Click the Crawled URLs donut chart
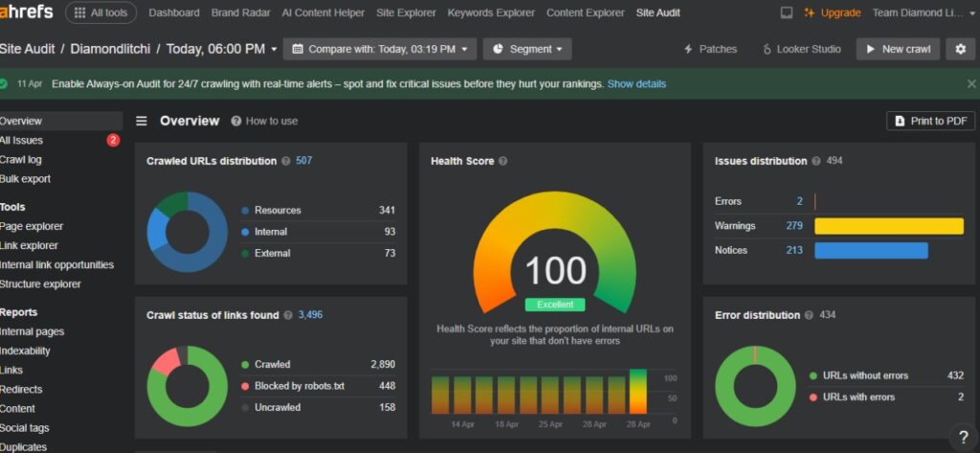Viewport: 980px width, 453px height. pyautogui.click(x=188, y=232)
